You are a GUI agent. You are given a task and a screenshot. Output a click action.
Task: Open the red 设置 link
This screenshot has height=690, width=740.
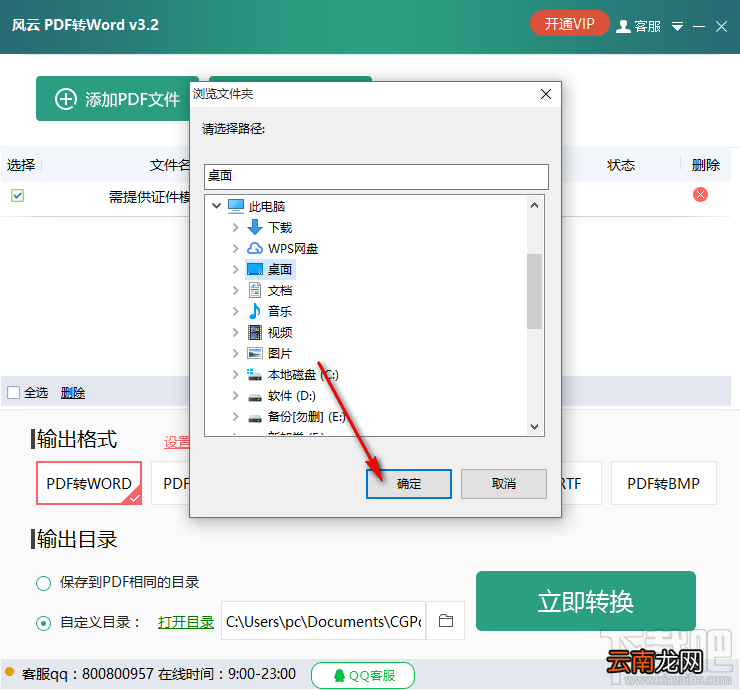[x=177, y=442]
